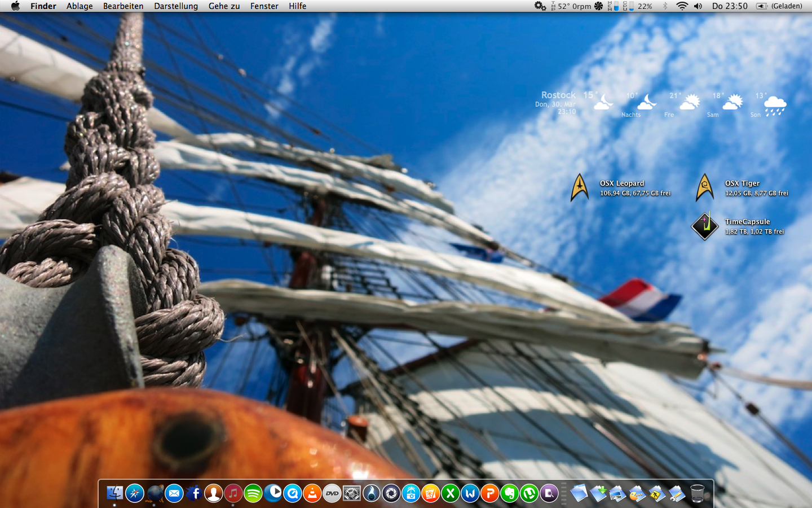Open the Fenster menu

click(x=264, y=6)
